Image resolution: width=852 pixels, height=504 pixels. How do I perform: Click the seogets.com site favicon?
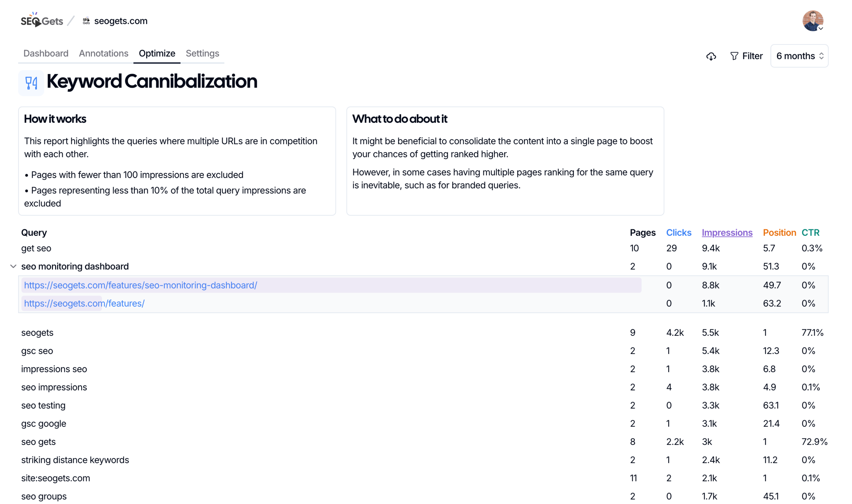click(86, 21)
